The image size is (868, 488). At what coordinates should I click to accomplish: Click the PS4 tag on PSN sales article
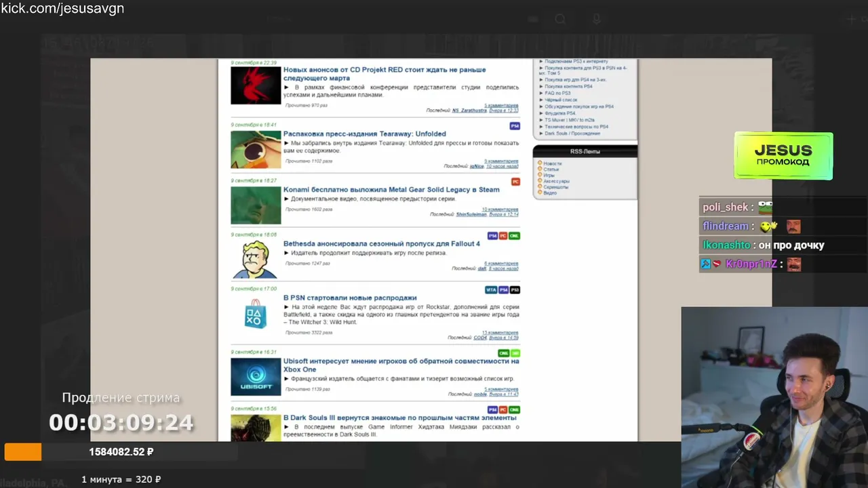coord(504,290)
